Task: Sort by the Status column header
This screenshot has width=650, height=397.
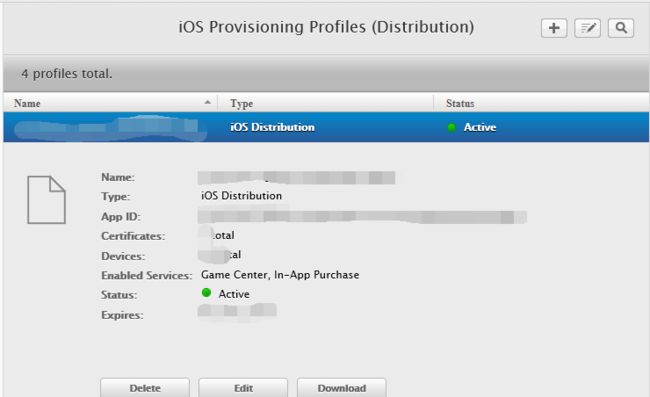Action: [460, 103]
